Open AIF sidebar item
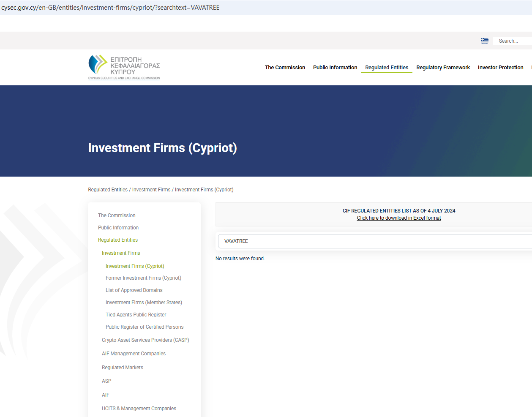 [106, 395]
